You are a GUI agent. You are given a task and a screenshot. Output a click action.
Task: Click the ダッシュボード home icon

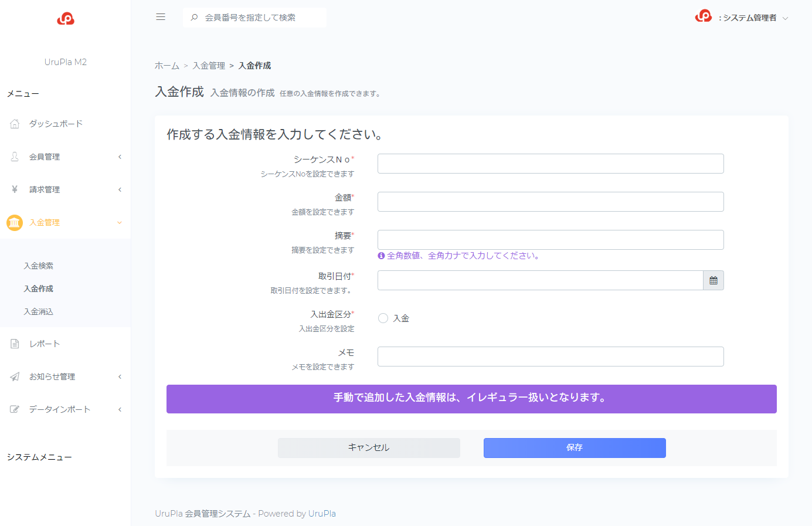point(15,124)
